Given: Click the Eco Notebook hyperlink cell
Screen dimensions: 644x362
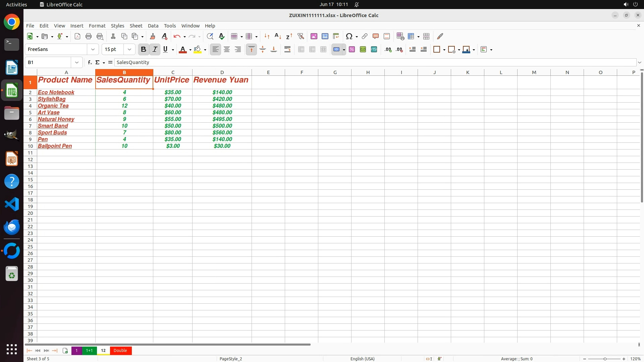Looking at the screenshot, I should pos(56,92).
